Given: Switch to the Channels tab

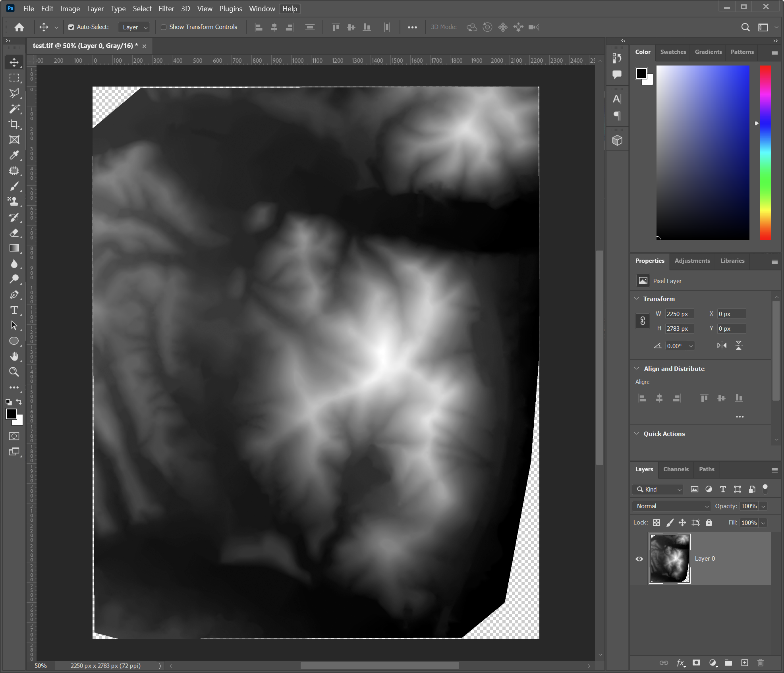Looking at the screenshot, I should click(676, 469).
